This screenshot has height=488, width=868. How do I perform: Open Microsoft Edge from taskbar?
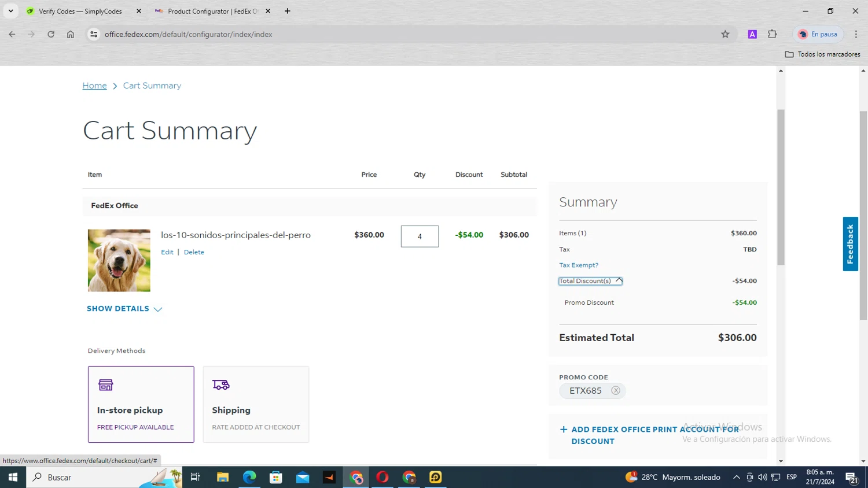point(249,477)
